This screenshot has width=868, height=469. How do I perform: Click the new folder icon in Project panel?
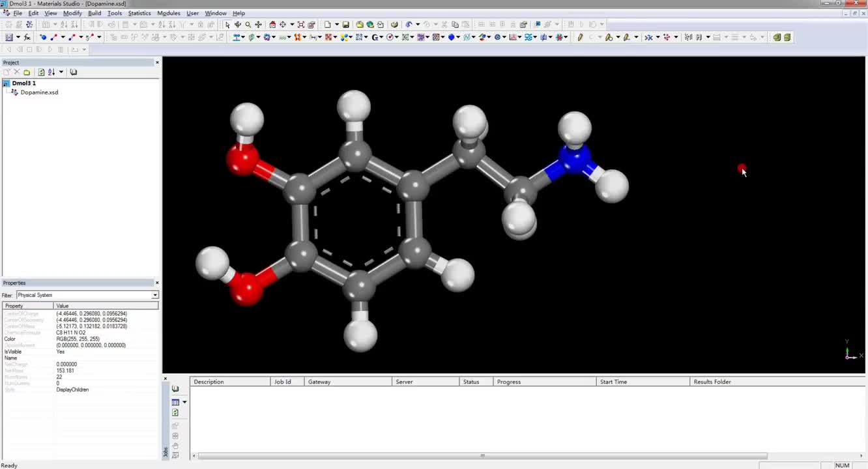(27, 72)
